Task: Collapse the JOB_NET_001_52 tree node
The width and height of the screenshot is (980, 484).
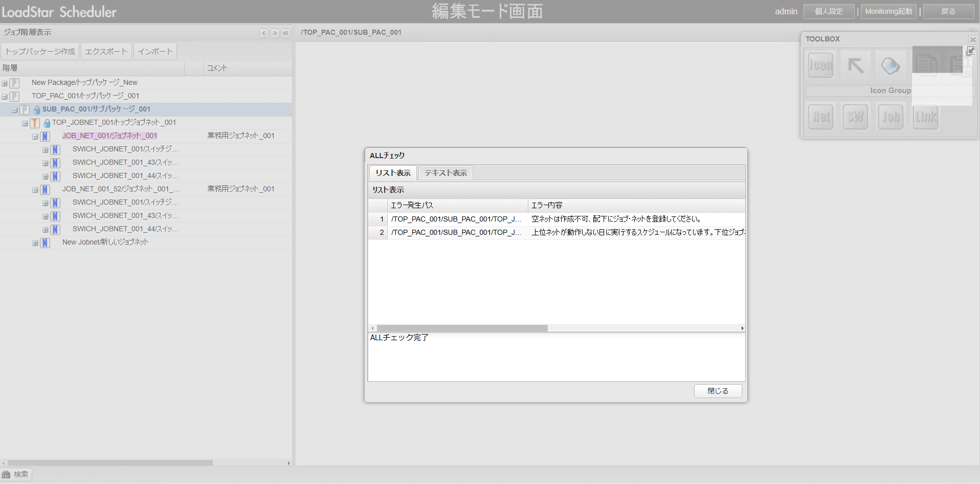Action: [x=35, y=190]
